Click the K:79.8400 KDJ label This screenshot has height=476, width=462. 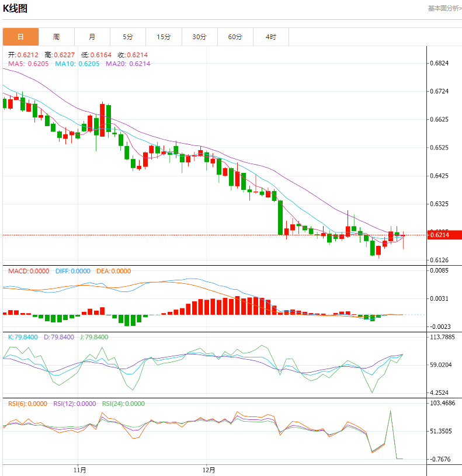23,337
